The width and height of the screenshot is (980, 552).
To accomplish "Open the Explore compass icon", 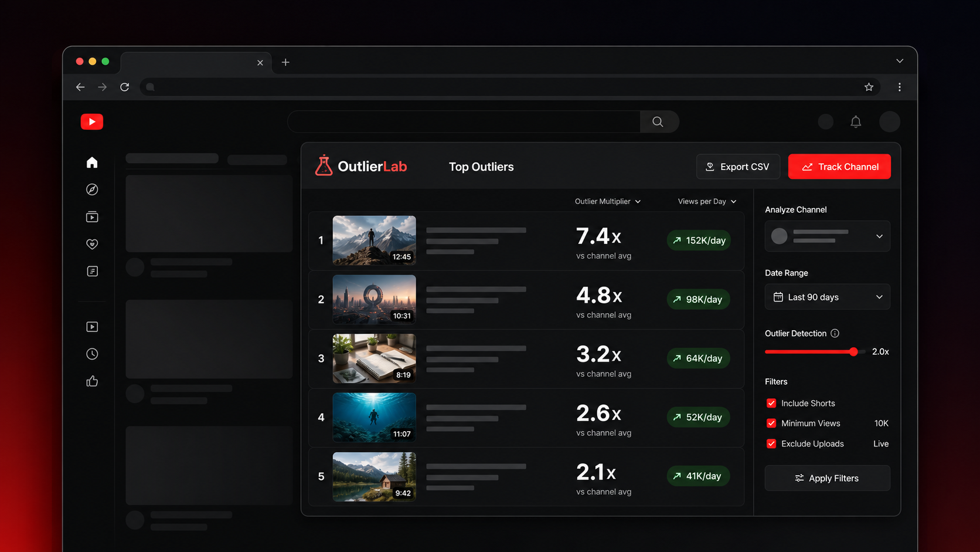I will pyautogui.click(x=92, y=189).
